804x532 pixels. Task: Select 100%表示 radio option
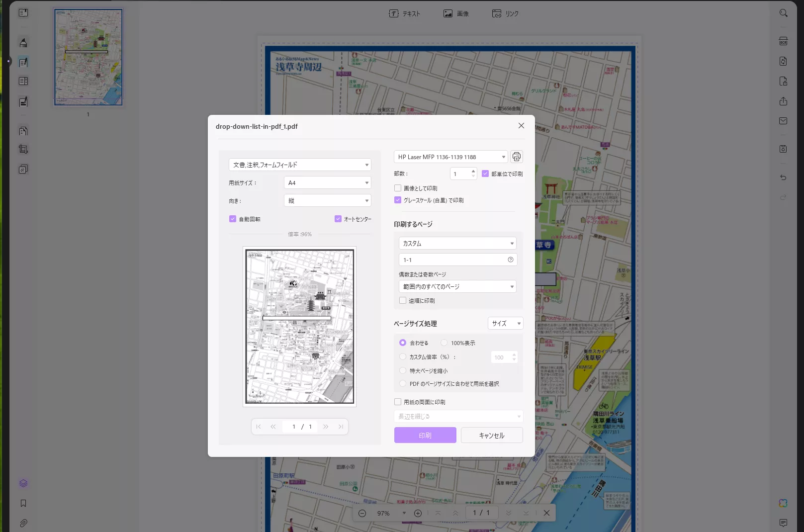click(444, 343)
